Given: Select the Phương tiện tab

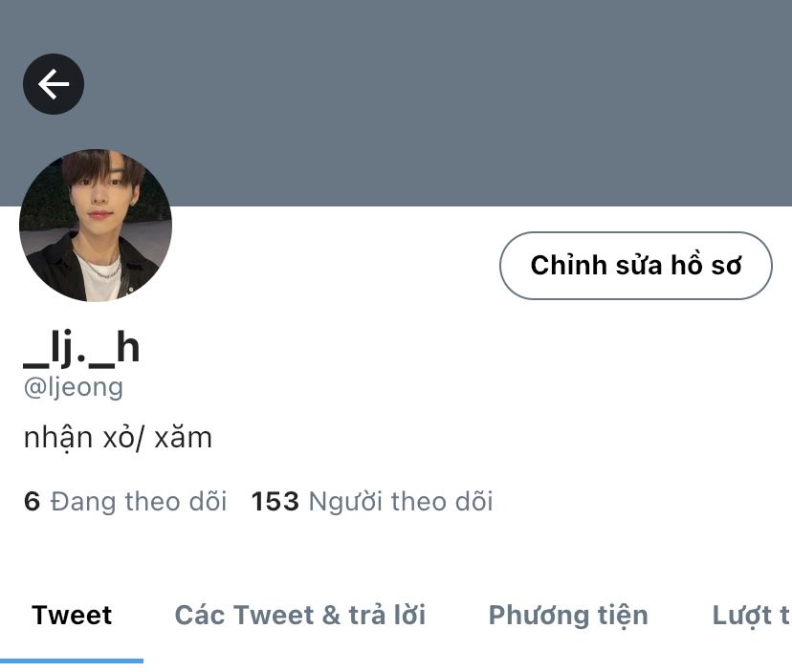Looking at the screenshot, I should (x=568, y=616).
